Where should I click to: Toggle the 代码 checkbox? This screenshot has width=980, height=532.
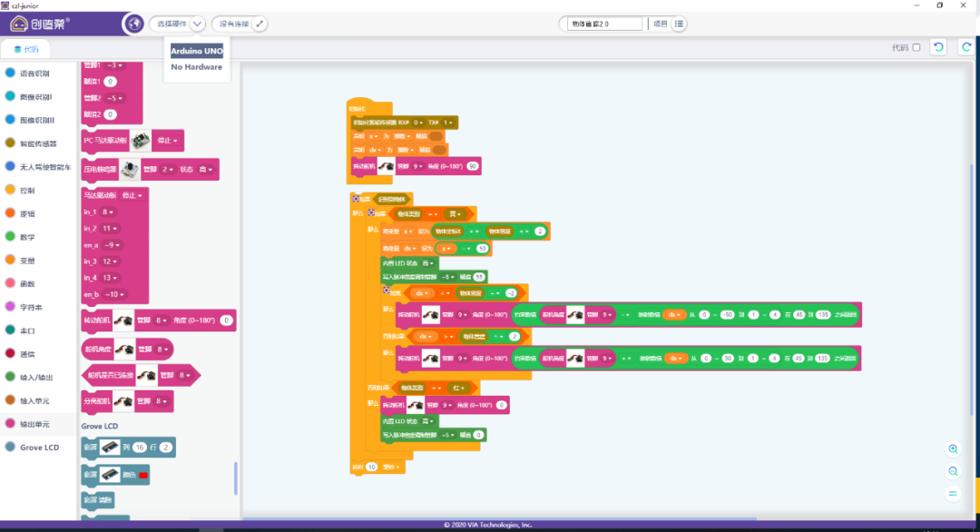916,47
